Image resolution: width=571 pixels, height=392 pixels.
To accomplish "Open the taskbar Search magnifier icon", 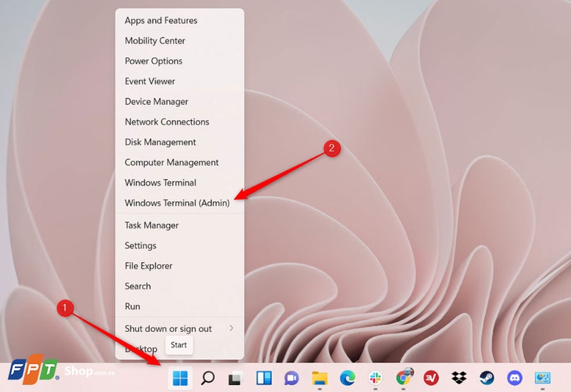I will [x=208, y=378].
